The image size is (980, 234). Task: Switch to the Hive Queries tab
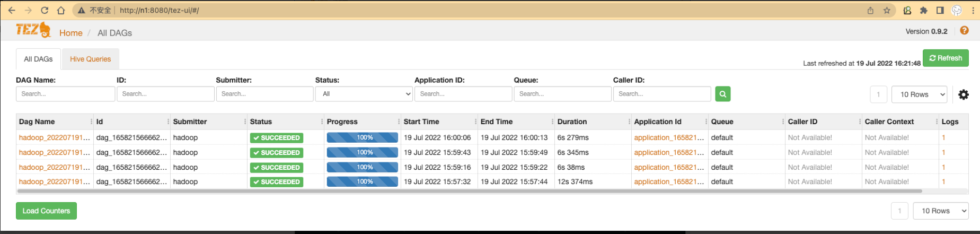point(90,59)
